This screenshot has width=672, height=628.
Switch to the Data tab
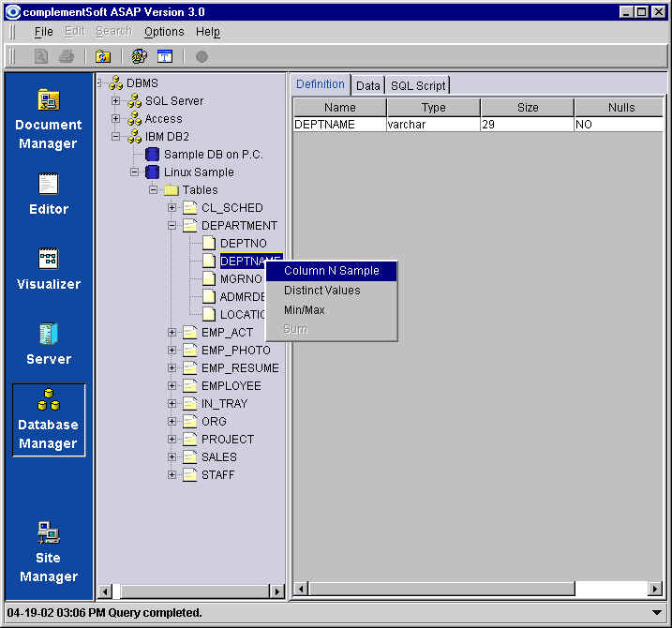[x=368, y=85]
